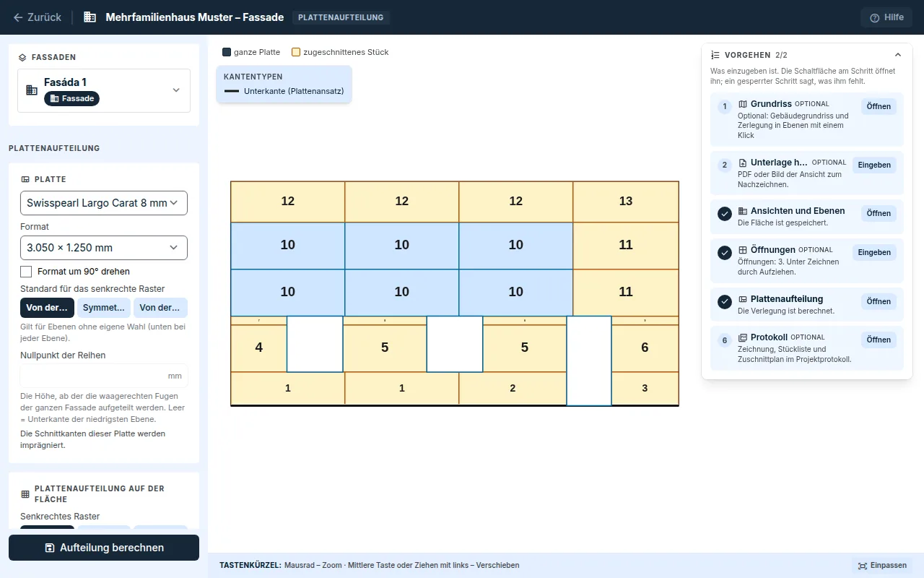Click the grid icon beside Öffnungen label
This screenshot has height=578, width=924.
pos(743,250)
